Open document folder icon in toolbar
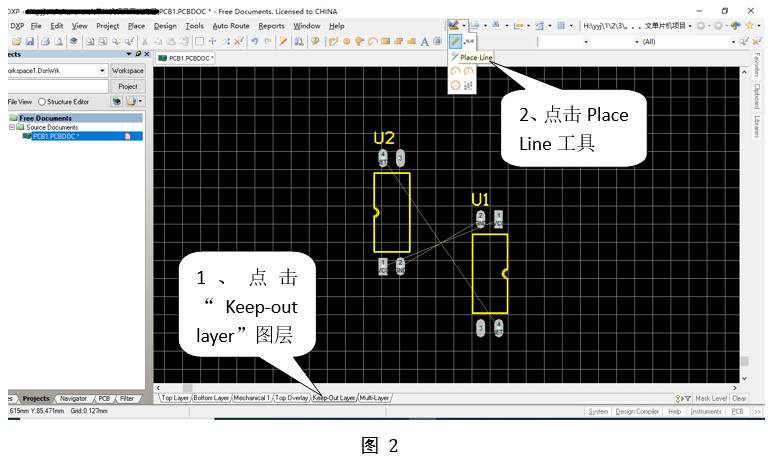This screenshot has width=772, height=468. point(16,42)
